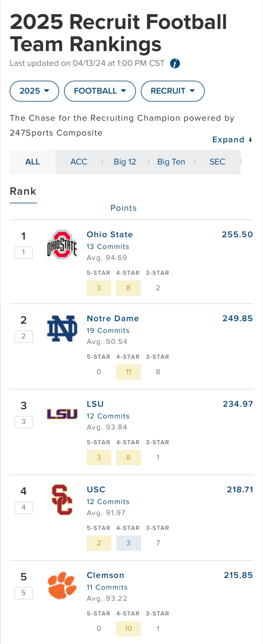
Task: Expand the recruiting champion description
Action: tap(232, 139)
